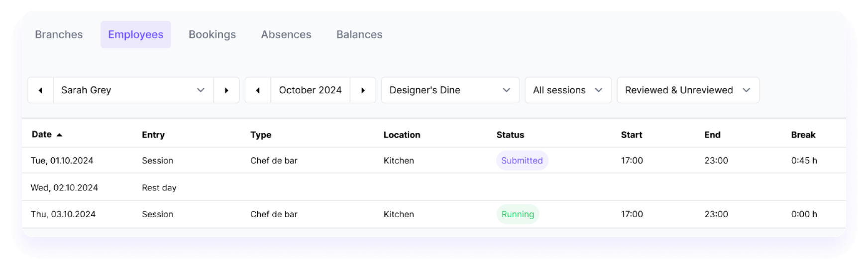Open Reviewed & Unreviewed filter dropdown
This screenshot has height=270, width=868.
(x=688, y=90)
